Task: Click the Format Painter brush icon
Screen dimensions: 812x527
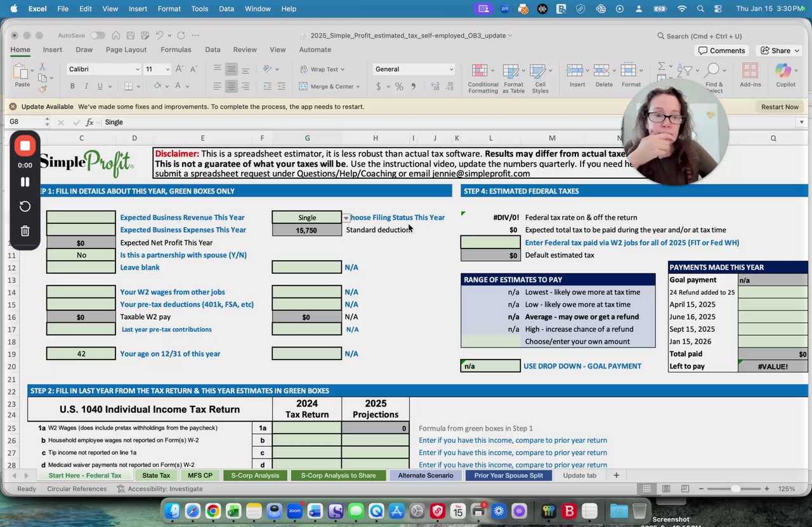Action: point(43,89)
